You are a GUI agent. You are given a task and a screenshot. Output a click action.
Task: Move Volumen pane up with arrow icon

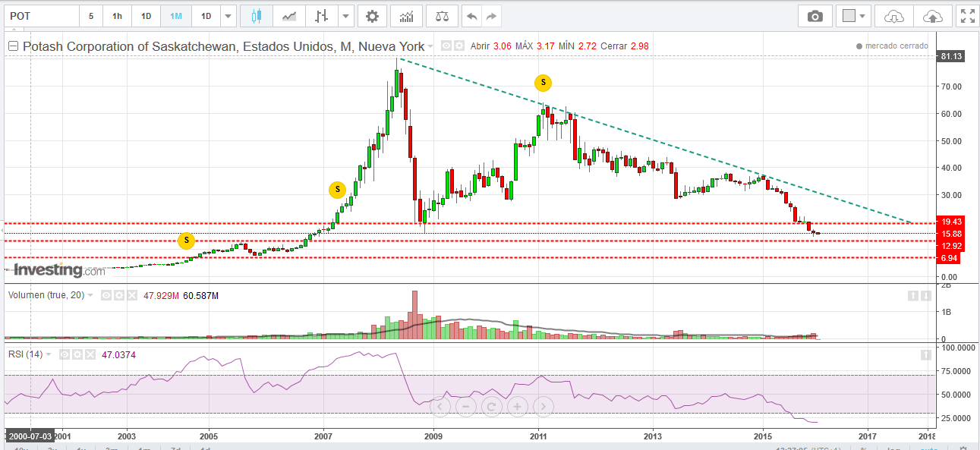pyautogui.click(x=914, y=296)
